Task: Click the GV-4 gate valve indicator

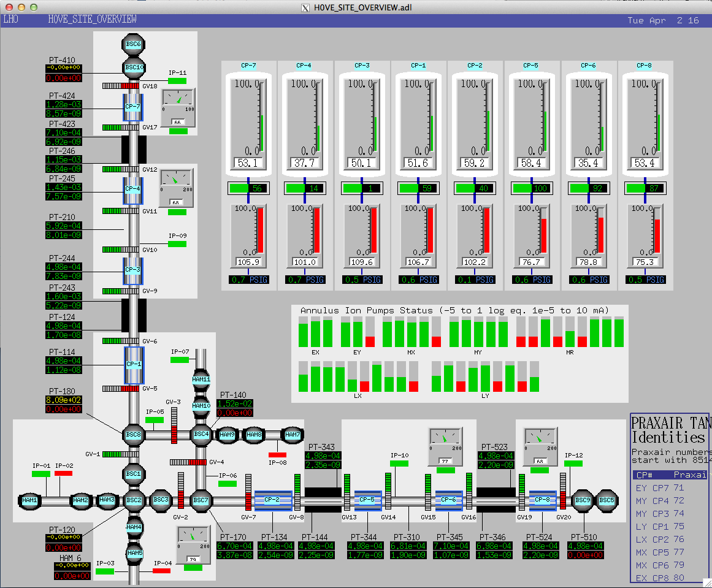Action: click(188, 462)
